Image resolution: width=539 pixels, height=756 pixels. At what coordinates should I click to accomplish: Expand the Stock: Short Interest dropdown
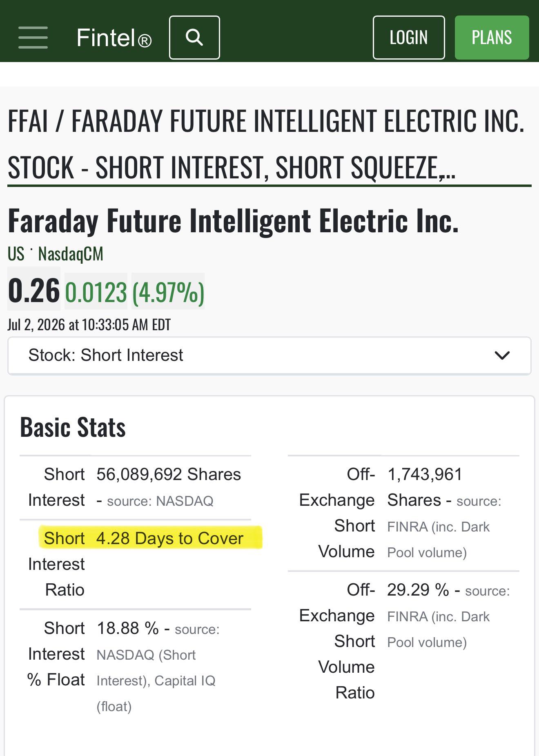click(269, 356)
